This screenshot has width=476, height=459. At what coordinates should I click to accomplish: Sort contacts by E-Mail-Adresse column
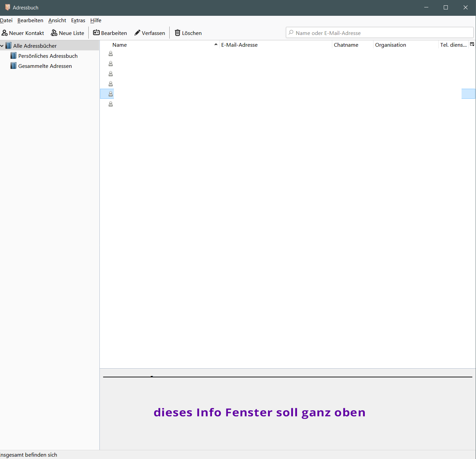point(275,45)
